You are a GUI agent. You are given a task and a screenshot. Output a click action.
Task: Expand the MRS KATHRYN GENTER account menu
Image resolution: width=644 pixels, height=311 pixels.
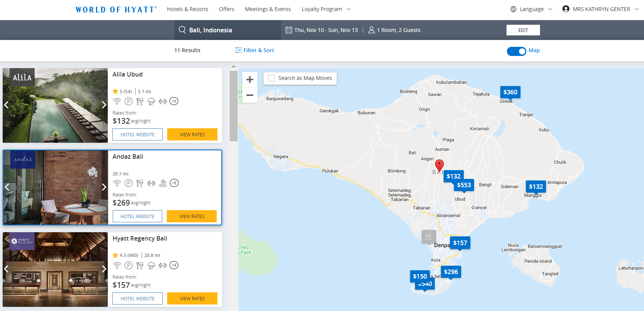click(601, 9)
